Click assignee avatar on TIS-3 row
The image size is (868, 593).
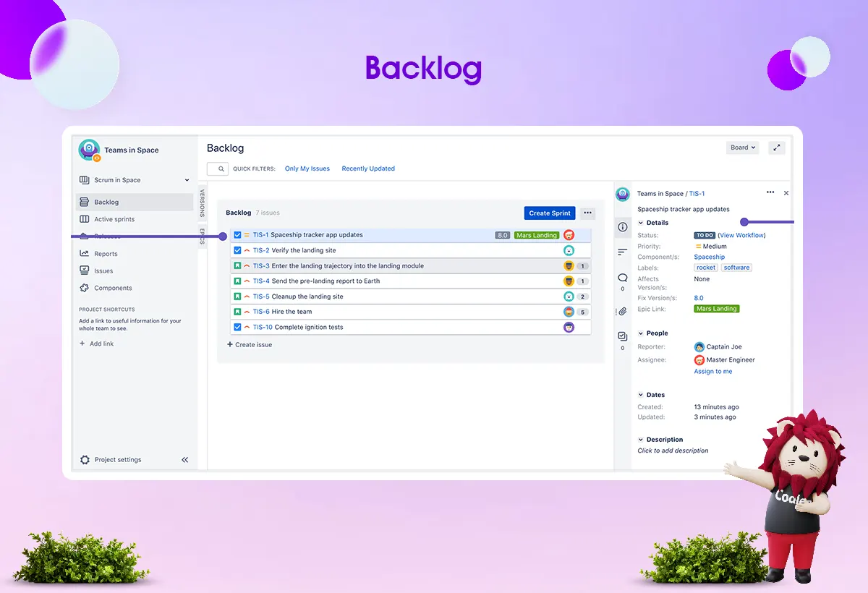pyautogui.click(x=569, y=266)
